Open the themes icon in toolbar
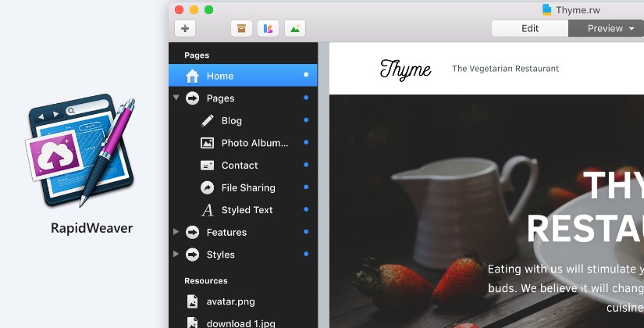Viewport: 644px width, 328px height. click(269, 29)
